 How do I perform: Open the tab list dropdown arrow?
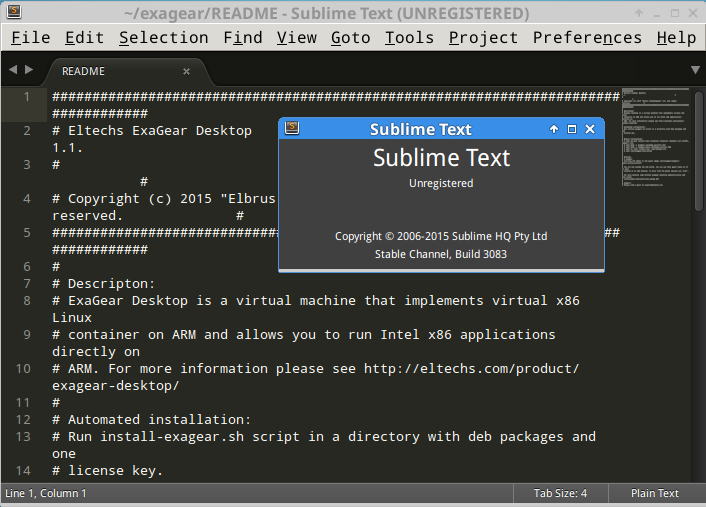tap(695, 70)
